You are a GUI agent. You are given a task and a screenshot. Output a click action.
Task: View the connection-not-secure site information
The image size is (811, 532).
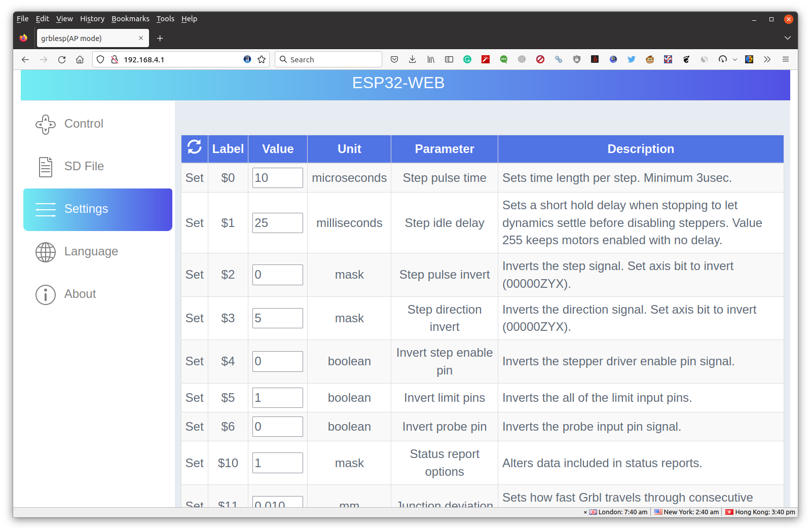[115, 59]
